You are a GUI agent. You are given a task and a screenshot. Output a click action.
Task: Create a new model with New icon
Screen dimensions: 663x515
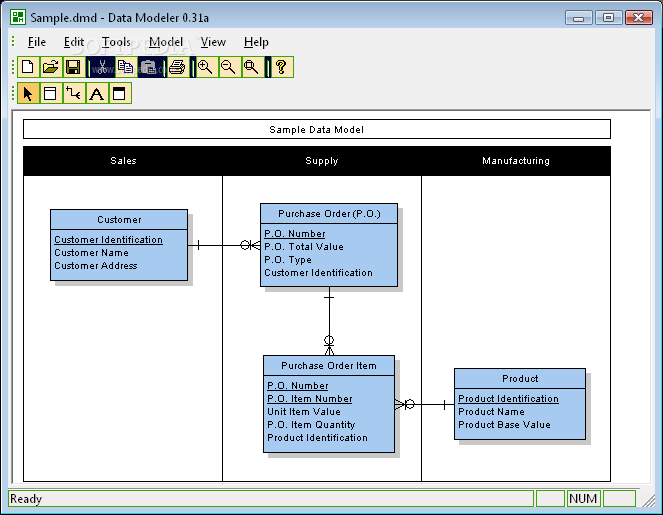click(x=28, y=67)
